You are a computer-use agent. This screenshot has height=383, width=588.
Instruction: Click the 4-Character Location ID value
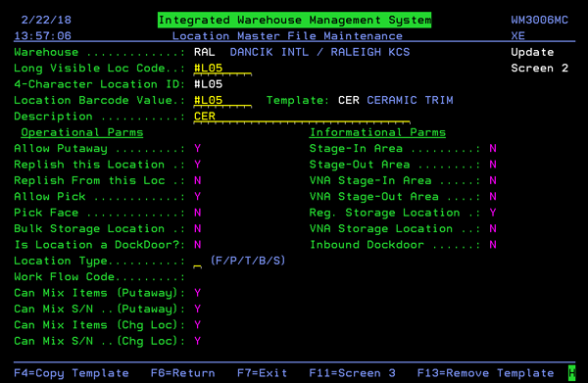(x=208, y=84)
